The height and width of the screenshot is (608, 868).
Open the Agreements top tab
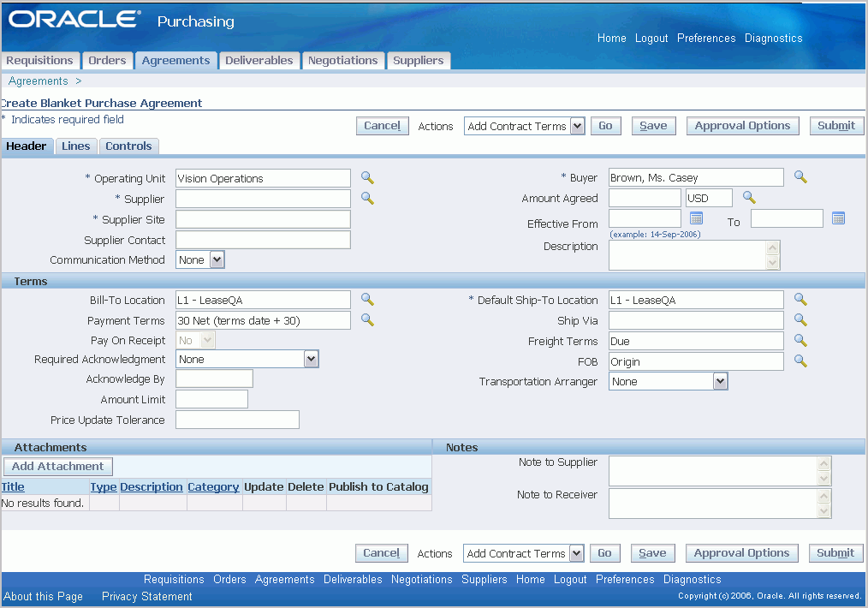(175, 60)
